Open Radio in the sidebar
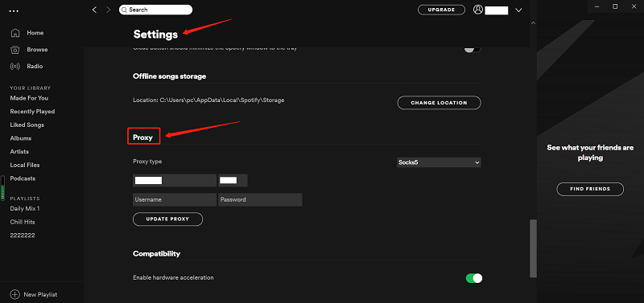This screenshot has width=644, height=303. click(x=35, y=67)
